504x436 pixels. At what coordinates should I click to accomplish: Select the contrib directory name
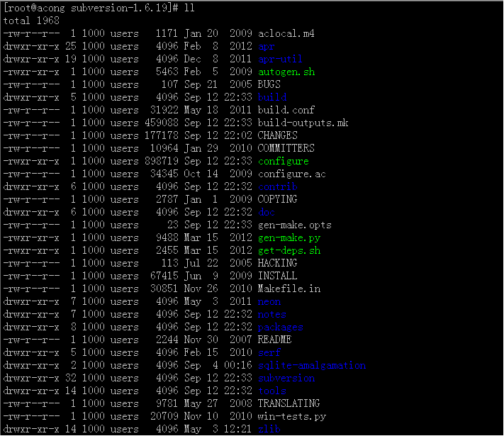pyautogui.click(x=278, y=186)
